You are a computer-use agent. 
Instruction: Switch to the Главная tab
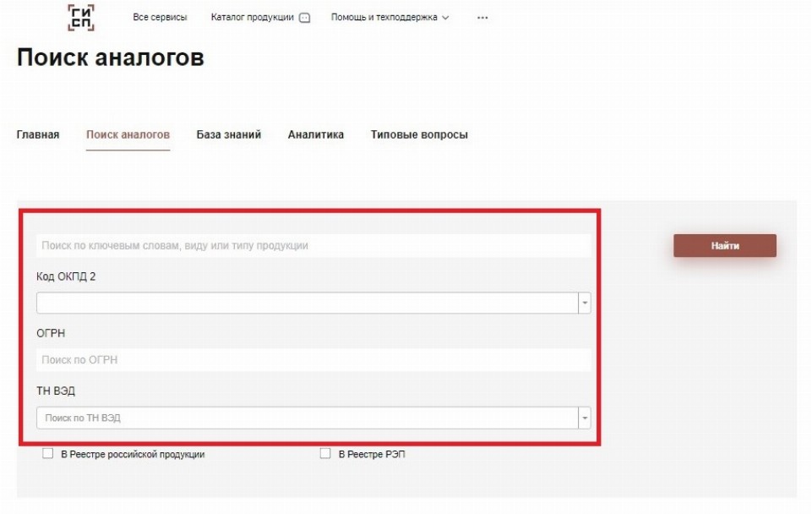point(38,134)
